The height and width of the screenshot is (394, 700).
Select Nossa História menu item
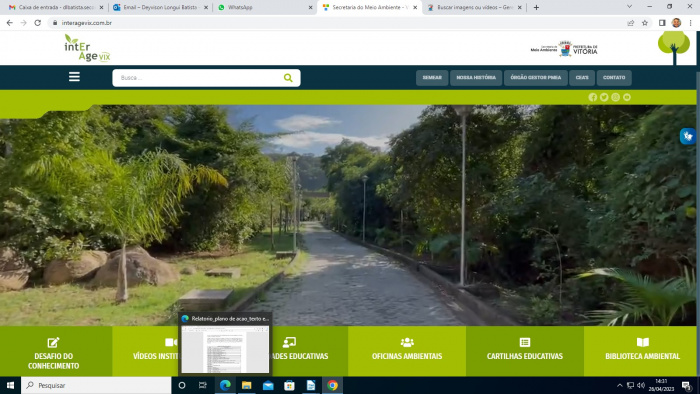(476, 78)
